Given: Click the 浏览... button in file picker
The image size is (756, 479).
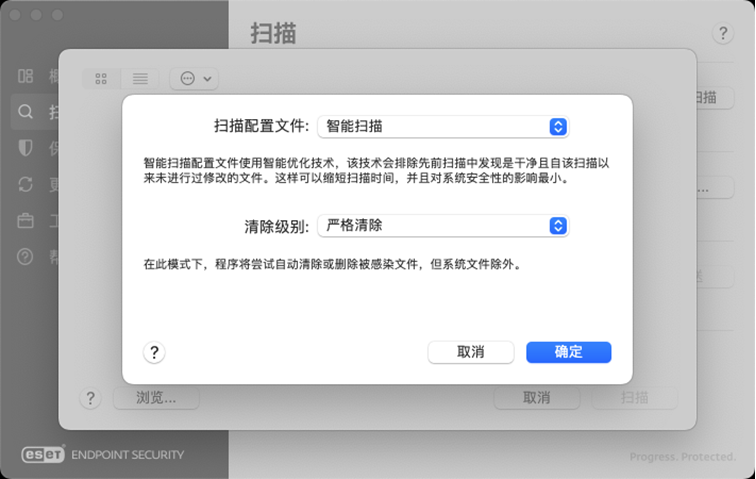Looking at the screenshot, I should point(156,398).
